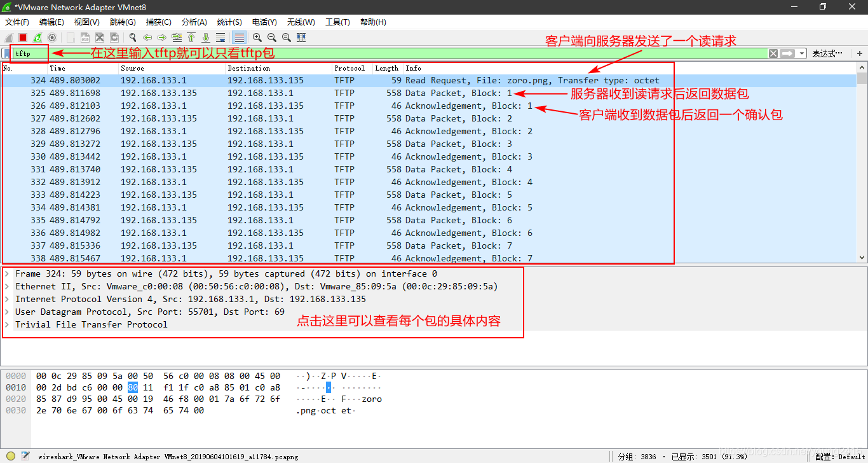Image resolution: width=868 pixels, height=463 pixels.
Task: Click the packet list vertical scrollbar
Action: point(862,163)
